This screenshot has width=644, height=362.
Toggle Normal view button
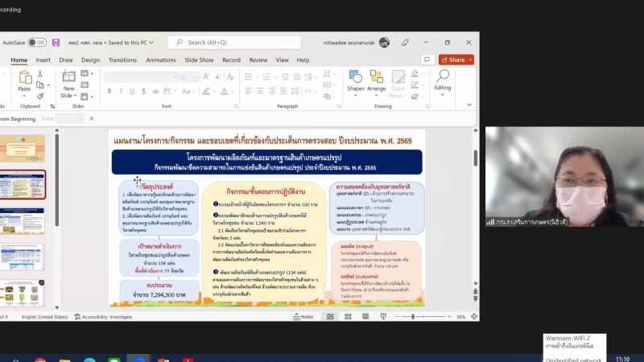coord(329,317)
